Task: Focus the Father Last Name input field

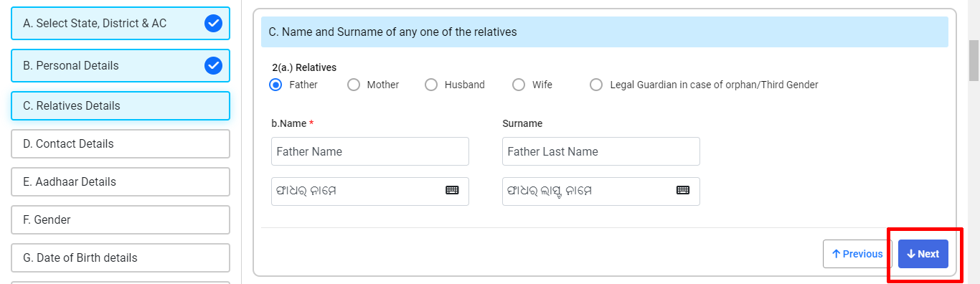Action: [x=601, y=151]
